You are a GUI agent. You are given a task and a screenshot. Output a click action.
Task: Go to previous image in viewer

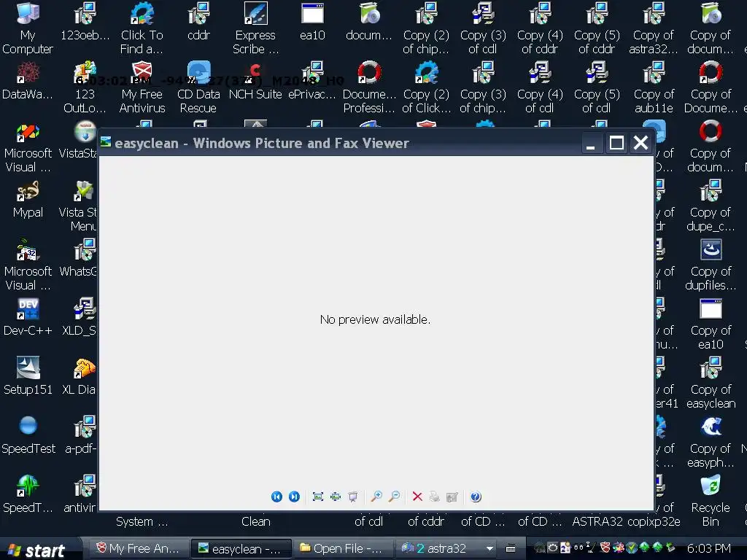pos(276,497)
